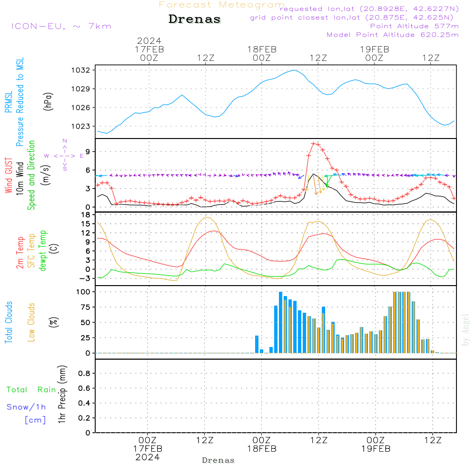The width and height of the screenshot is (476, 476).
Task: Click the '50' cloud percentage tick
Action: click(x=86, y=322)
